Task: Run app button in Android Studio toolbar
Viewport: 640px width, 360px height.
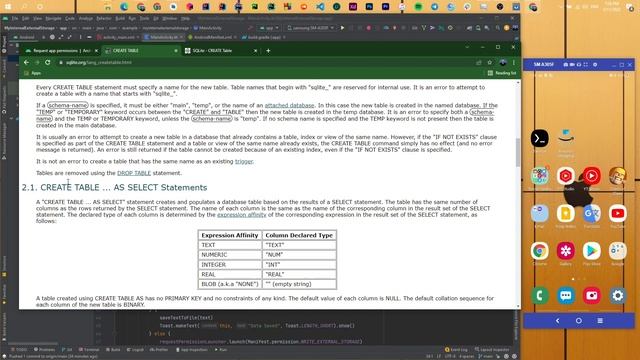Action: [342, 28]
